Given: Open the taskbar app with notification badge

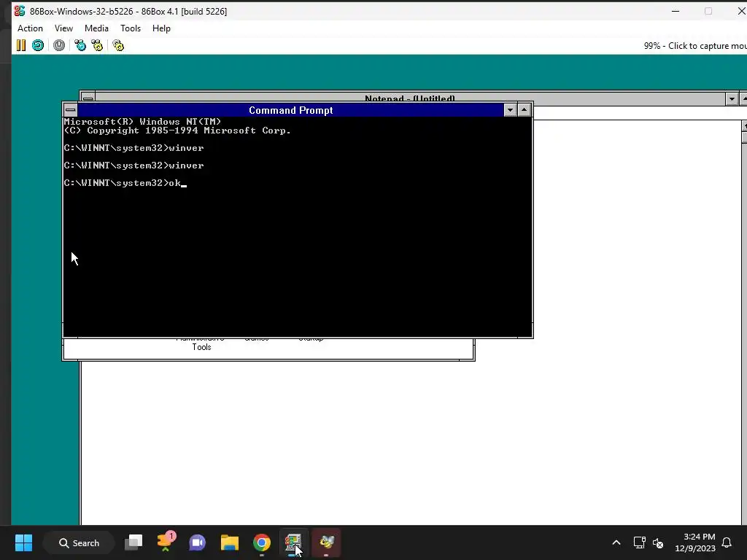Looking at the screenshot, I should point(166,542).
